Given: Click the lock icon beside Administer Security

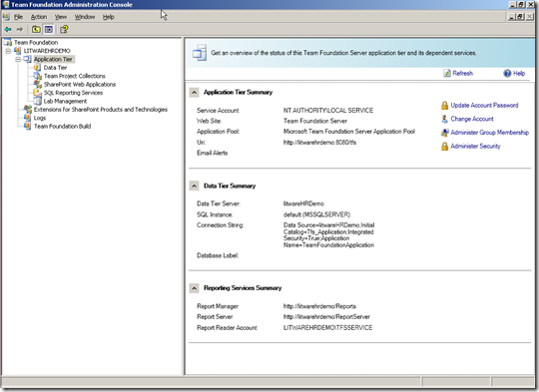Looking at the screenshot, I should (444, 147).
